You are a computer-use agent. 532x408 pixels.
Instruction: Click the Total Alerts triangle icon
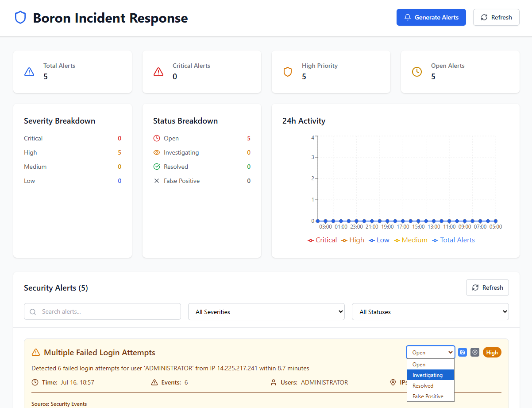(x=29, y=72)
